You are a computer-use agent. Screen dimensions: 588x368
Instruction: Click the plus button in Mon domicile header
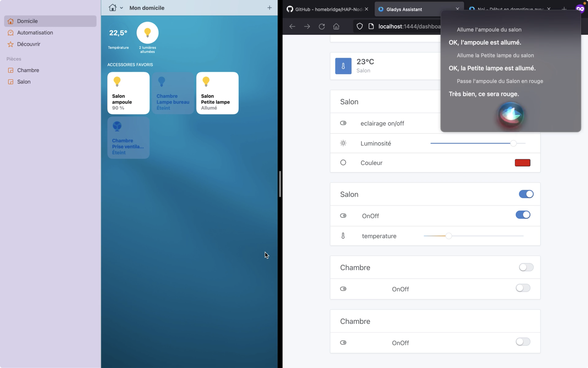tap(269, 8)
